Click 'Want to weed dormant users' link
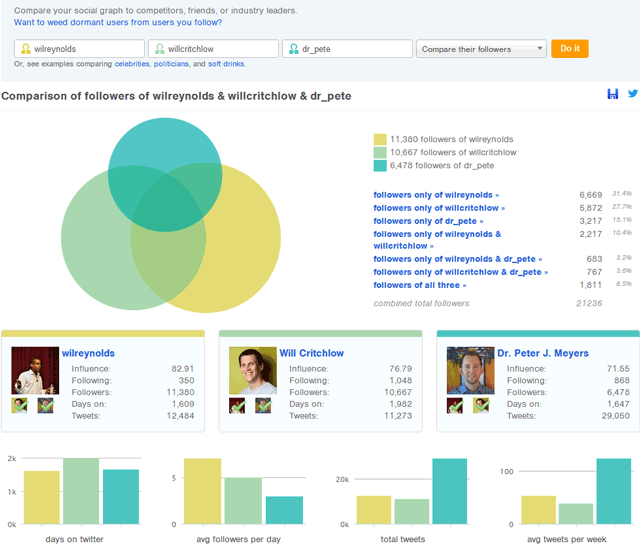The image size is (640, 549). click(118, 22)
